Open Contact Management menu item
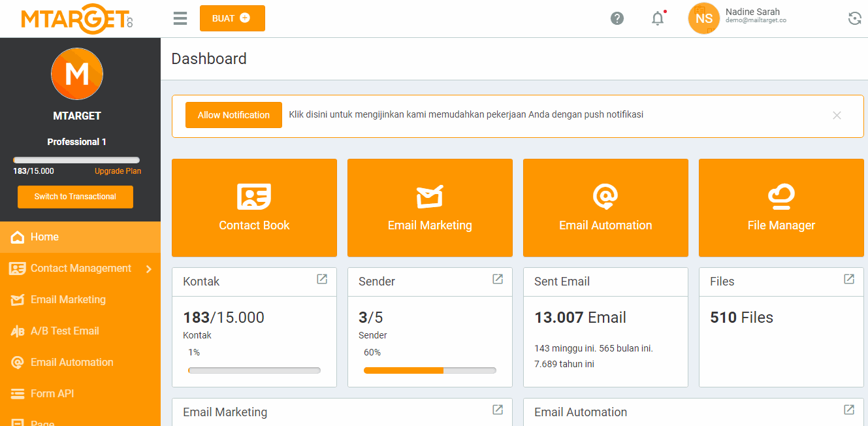 [80, 269]
